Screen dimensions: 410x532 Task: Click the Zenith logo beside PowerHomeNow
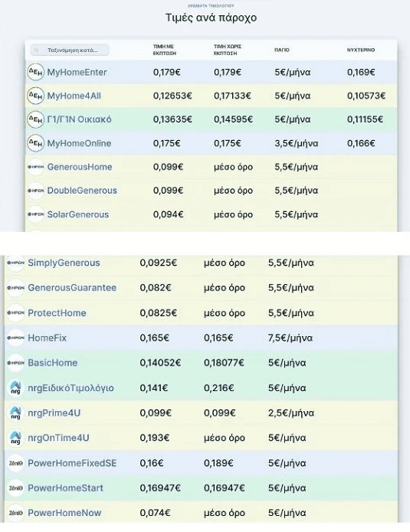coord(15,513)
